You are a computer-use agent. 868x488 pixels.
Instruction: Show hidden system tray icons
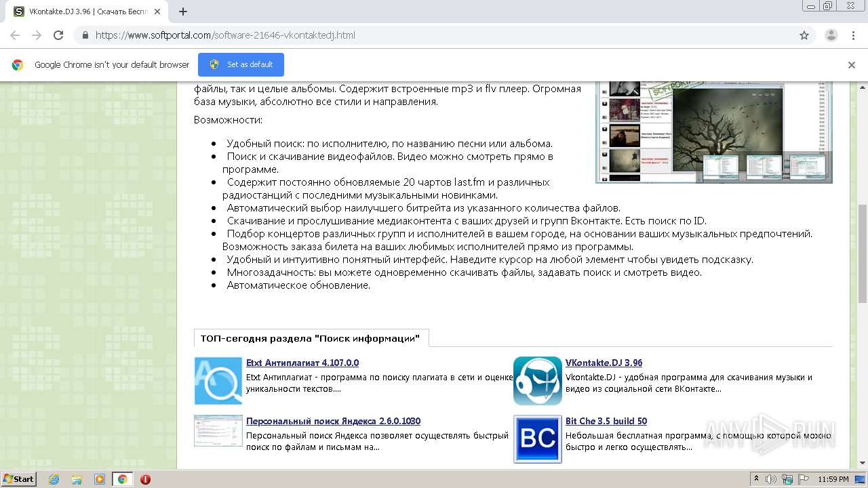[x=756, y=479]
